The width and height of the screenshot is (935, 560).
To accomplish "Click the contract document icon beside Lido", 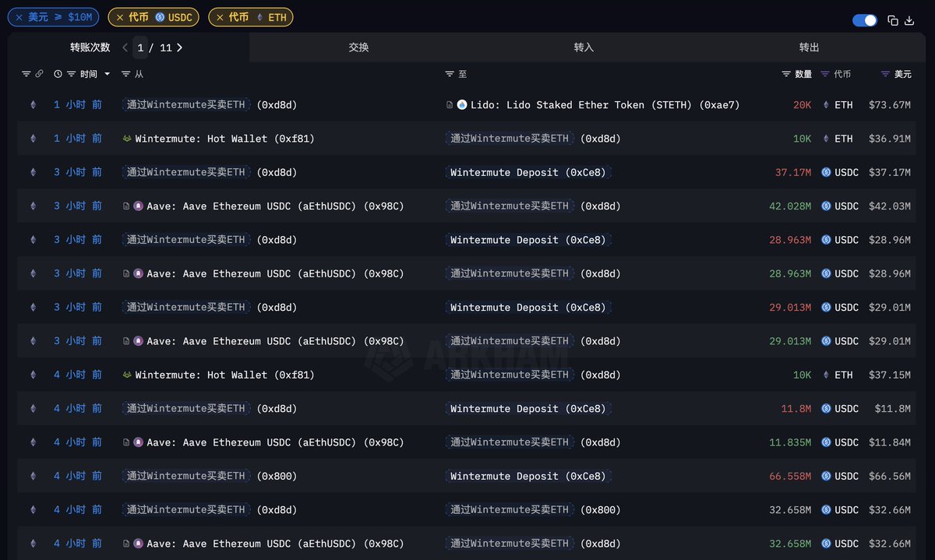I will coord(450,105).
